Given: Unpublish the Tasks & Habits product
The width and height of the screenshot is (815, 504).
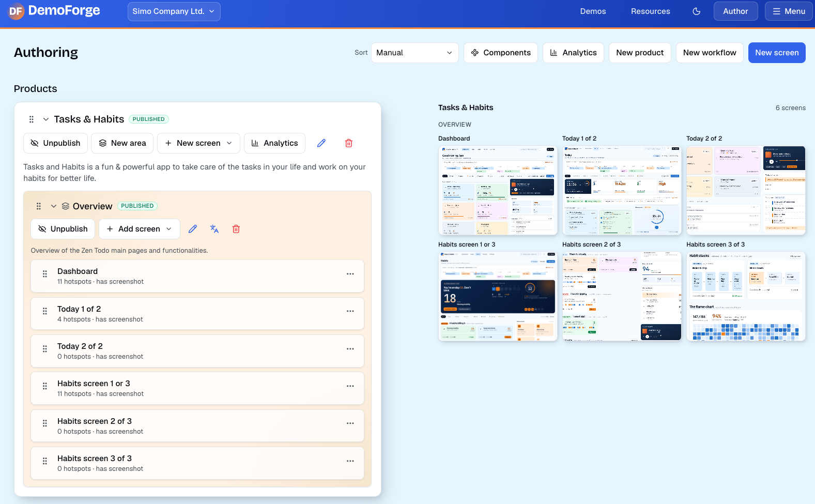Looking at the screenshot, I should click(x=55, y=143).
